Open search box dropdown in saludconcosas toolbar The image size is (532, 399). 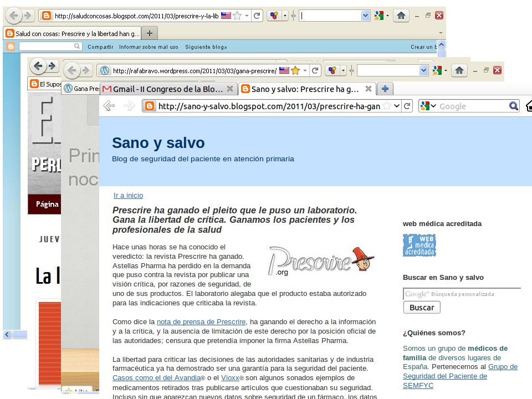(x=365, y=16)
